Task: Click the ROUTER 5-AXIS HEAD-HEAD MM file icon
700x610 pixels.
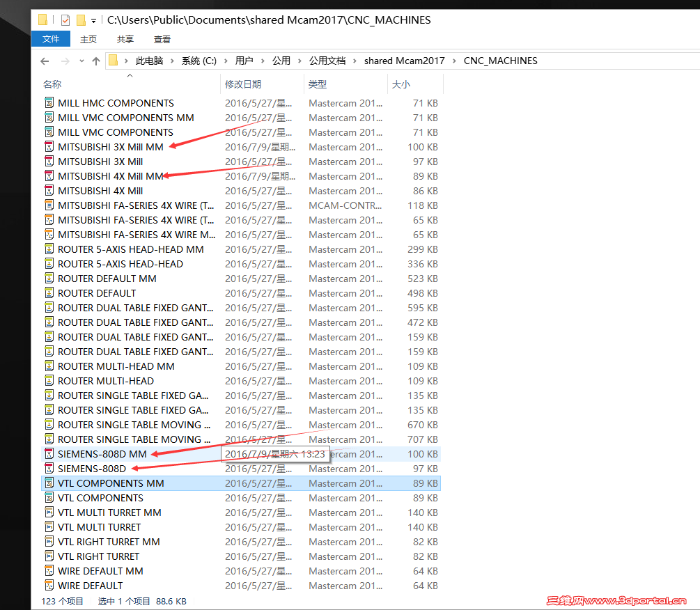Action: click(49, 249)
